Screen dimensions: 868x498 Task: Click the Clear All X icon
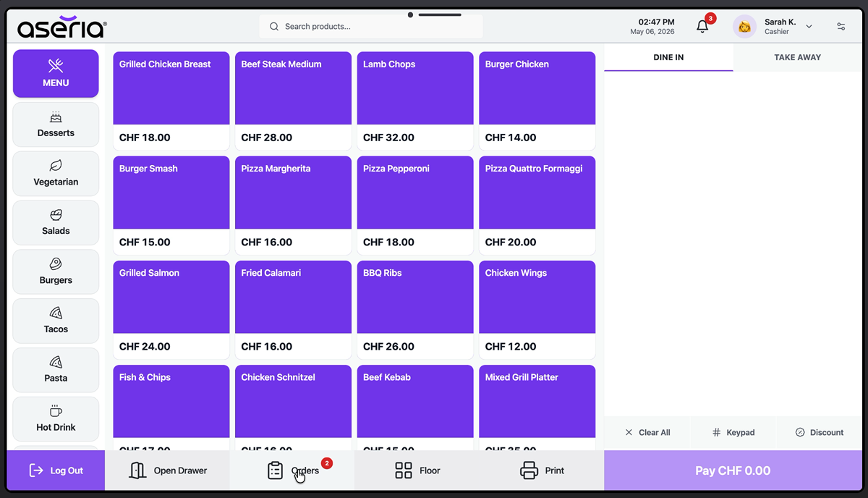coord(629,432)
